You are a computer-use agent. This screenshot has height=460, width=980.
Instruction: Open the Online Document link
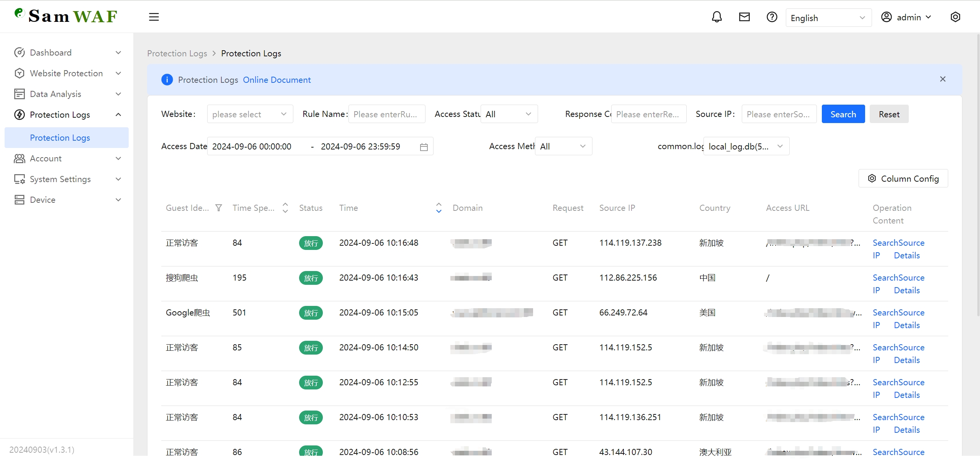pos(276,80)
